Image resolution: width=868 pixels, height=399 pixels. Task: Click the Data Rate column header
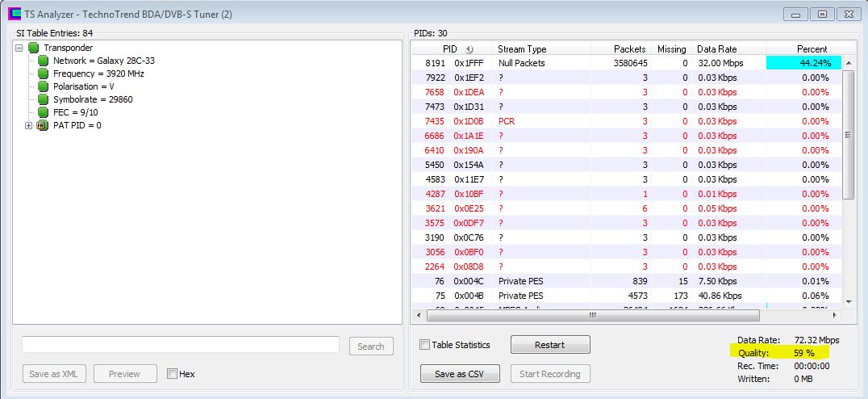pyautogui.click(x=716, y=49)
